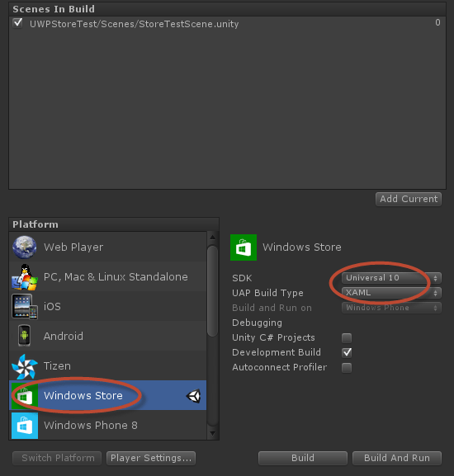The image size is (454, 476).
Task: Click the Build button
Action: point(303,458)
